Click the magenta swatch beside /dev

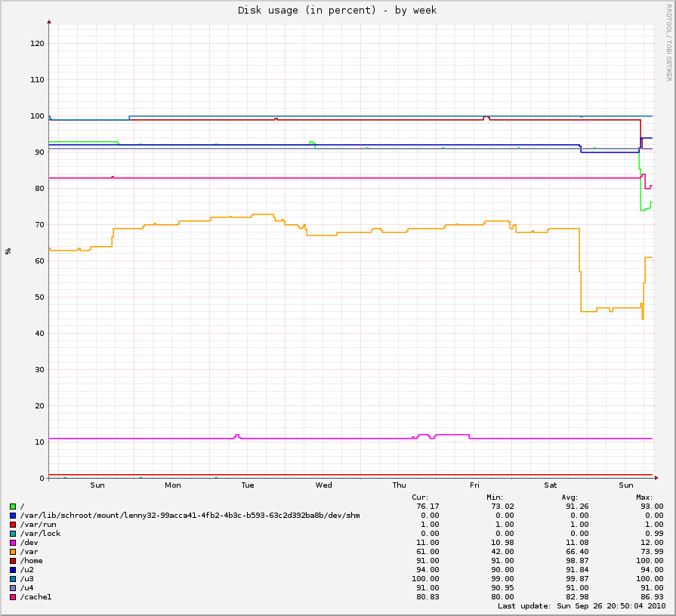coord(13,543)
